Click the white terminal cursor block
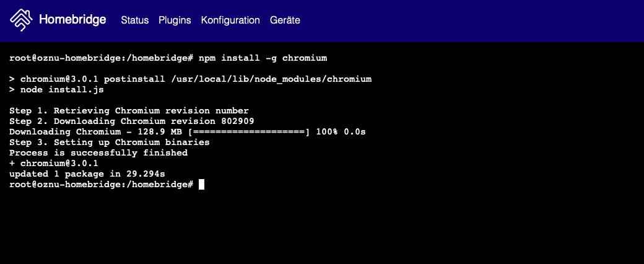Screen dimensions: 644x264 pyautogui.click(x=201, y=185)
